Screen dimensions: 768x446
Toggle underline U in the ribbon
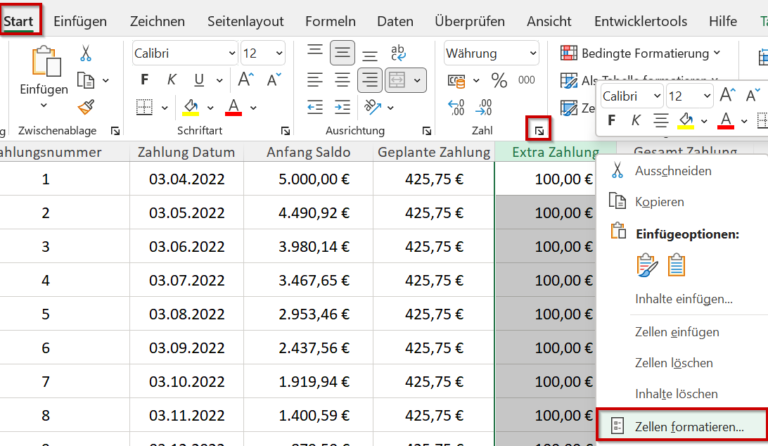click(x=199, y=80)
